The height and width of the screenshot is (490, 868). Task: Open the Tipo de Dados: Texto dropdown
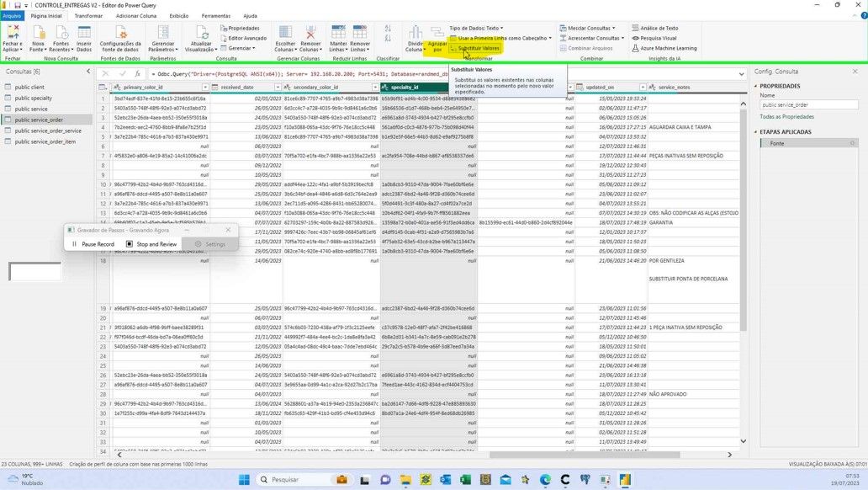pyautogui.click(x=476, y=28)
